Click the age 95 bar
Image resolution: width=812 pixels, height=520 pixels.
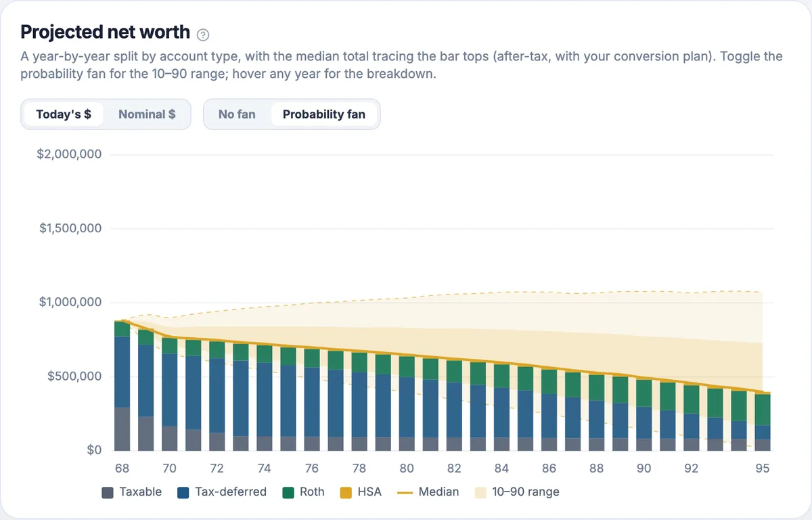(763, 422)
